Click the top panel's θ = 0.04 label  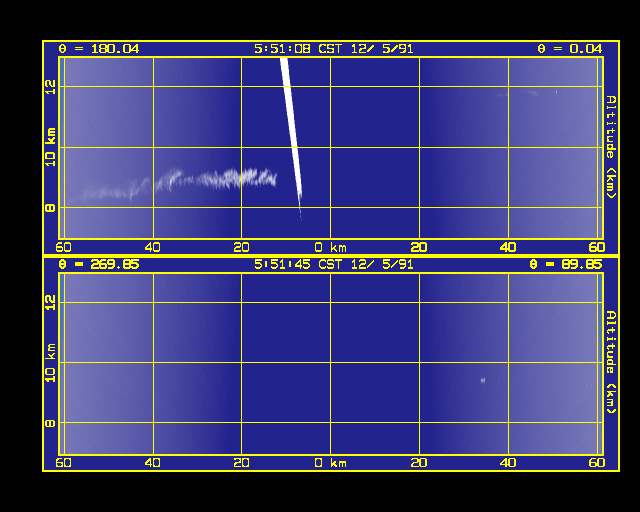[x=570, y=49]
